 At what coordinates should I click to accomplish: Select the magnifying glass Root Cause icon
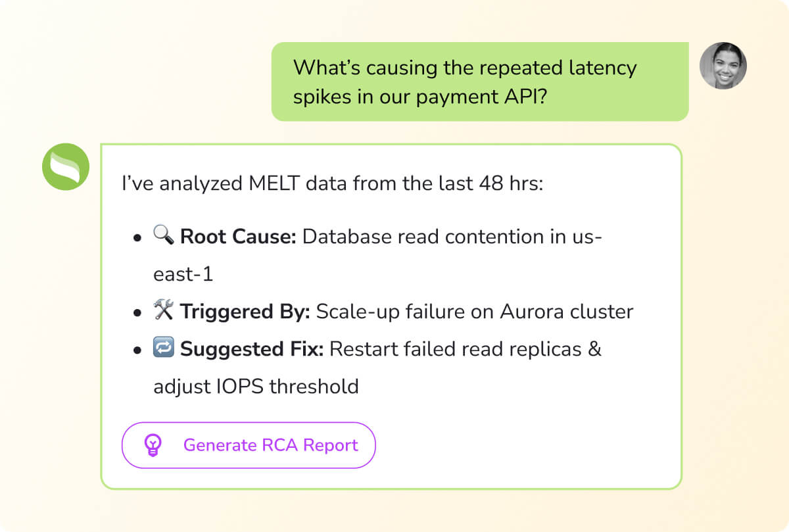(162, 235)
